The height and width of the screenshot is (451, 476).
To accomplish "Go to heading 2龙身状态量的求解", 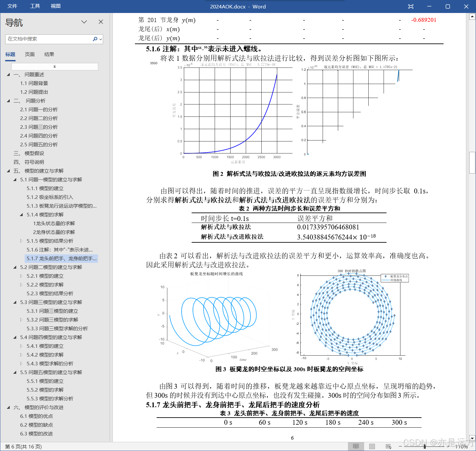I will pos(54,232).
